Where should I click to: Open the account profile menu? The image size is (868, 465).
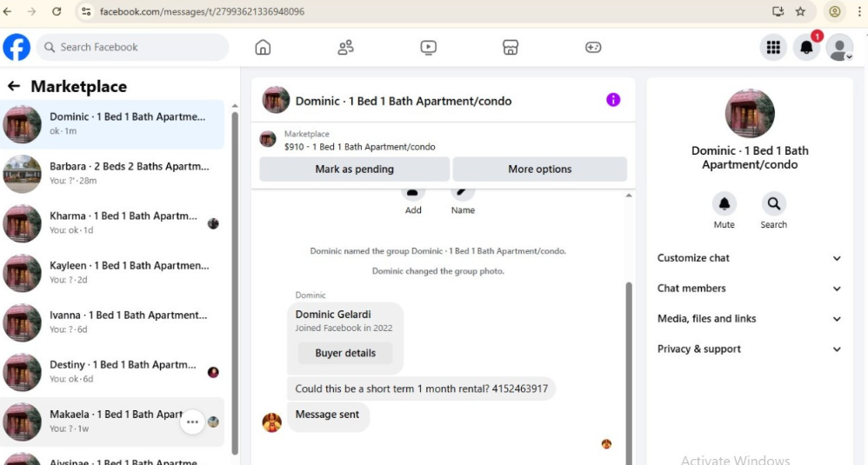pyautogui.click(x=839, y=47)
